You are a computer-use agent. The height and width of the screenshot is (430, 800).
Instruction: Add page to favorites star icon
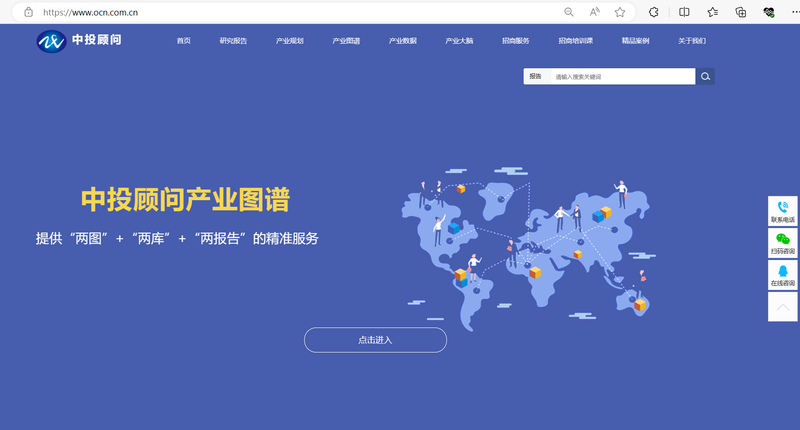[620, 12]
